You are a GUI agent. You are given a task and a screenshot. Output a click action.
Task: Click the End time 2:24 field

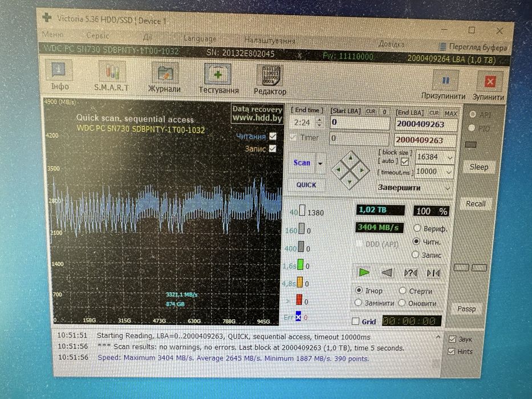click(x=303, y=123)
